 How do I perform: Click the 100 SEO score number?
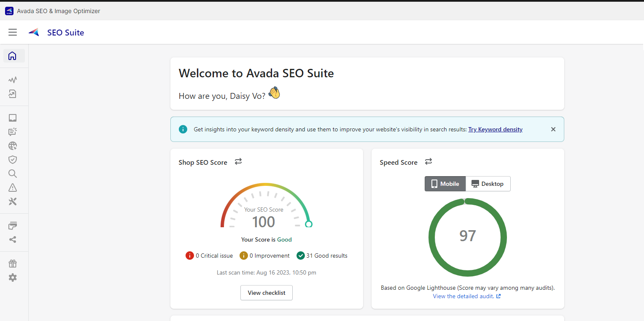[264, 222]
